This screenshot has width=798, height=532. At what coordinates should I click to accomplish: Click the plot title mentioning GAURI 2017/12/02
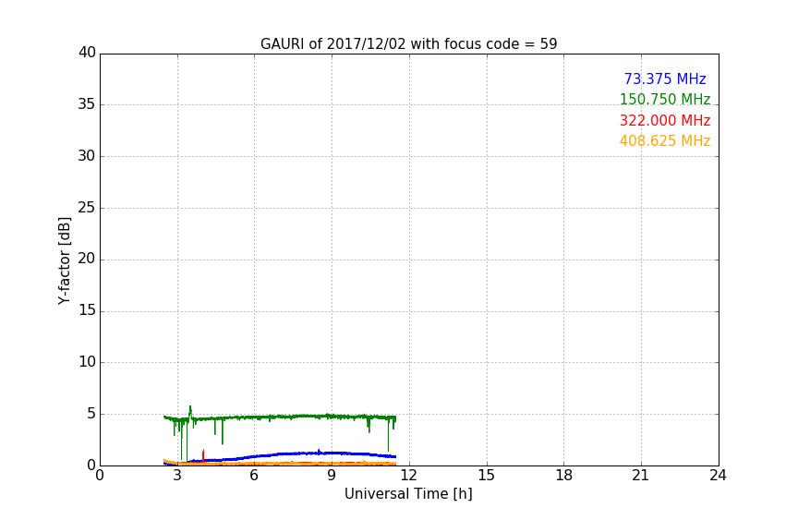click(x=408, y=44)
